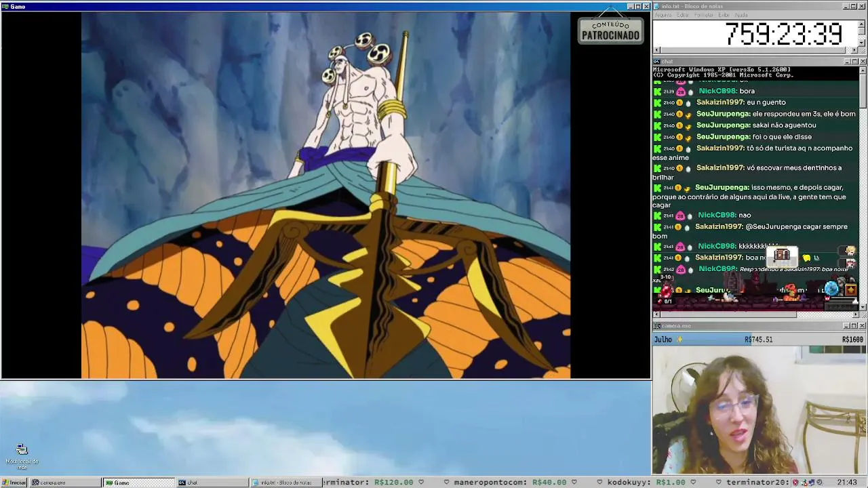This screenshot has height=488, width=868.
Task: Click the R$1600 goal amount in camera window
Action: tap(852, 340)
